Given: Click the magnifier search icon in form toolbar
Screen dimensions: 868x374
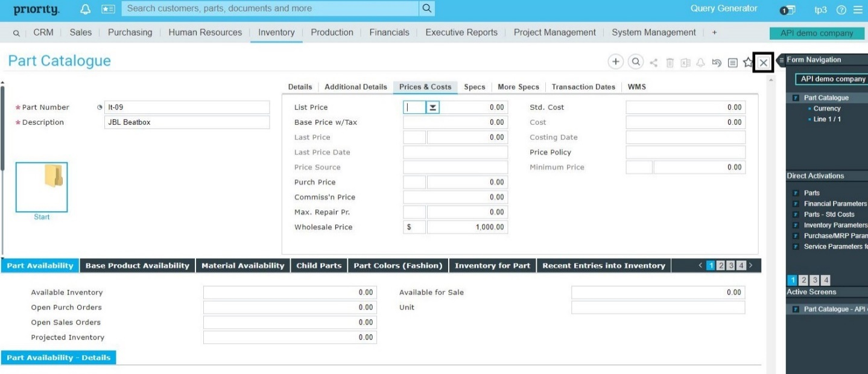Looking at the screenshot, I should point(635,62).
